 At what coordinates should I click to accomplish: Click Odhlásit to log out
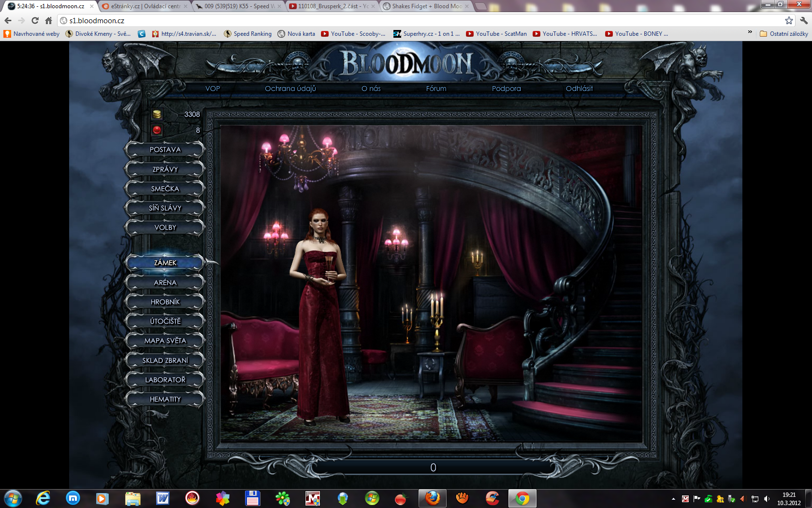tap(579, 89)
